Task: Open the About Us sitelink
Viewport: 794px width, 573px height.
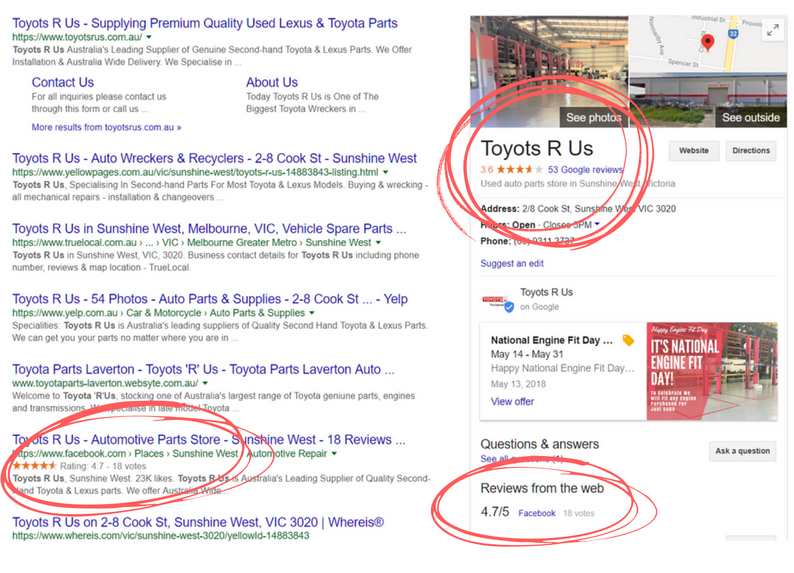Action: tap(272, 82)
